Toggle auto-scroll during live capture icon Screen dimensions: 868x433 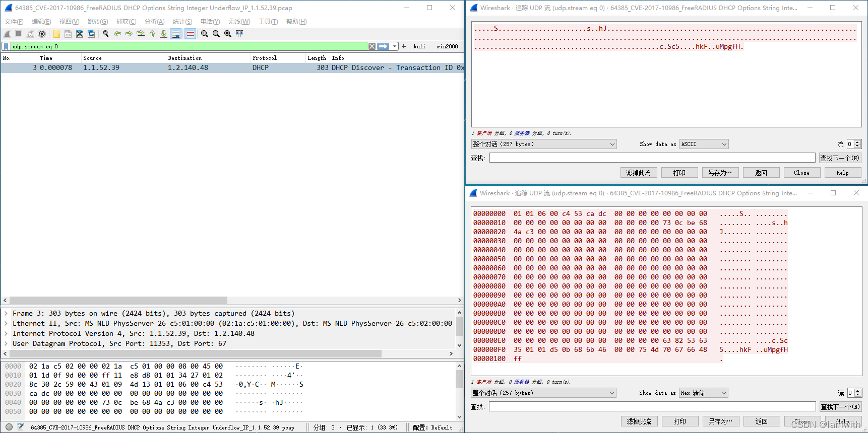coord(175,34)
